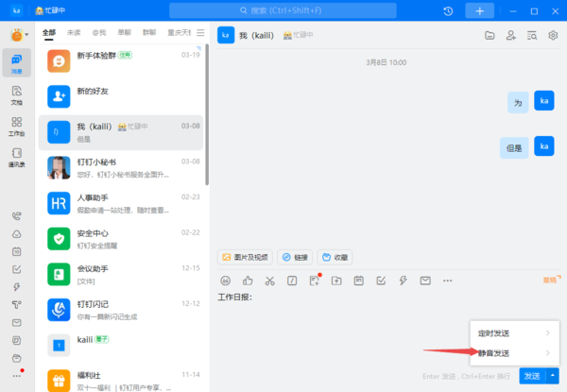Switch to the 未读 tab
The image size is (567, 392).
(74, 32)
